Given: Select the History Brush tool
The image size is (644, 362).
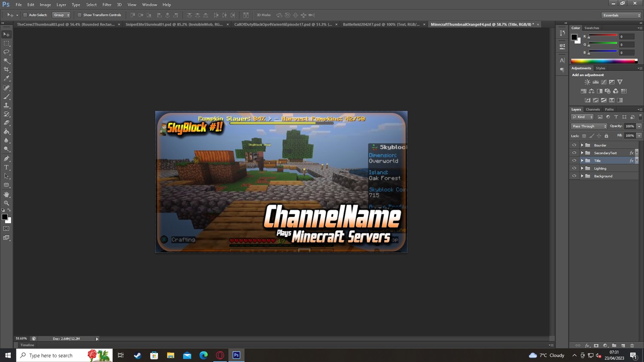Looking at the screenshot, I should coord(6,114).
